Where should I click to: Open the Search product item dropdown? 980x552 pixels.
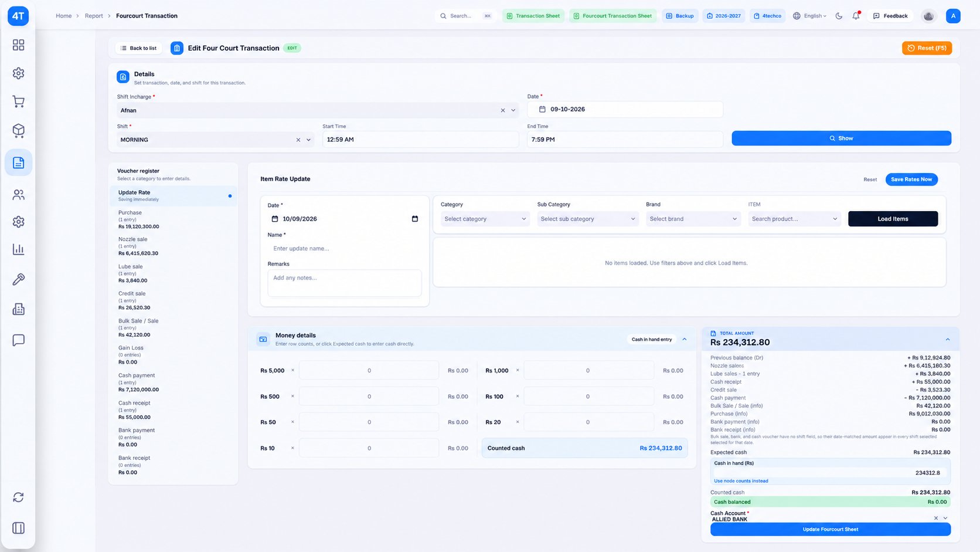coord(795,219)
